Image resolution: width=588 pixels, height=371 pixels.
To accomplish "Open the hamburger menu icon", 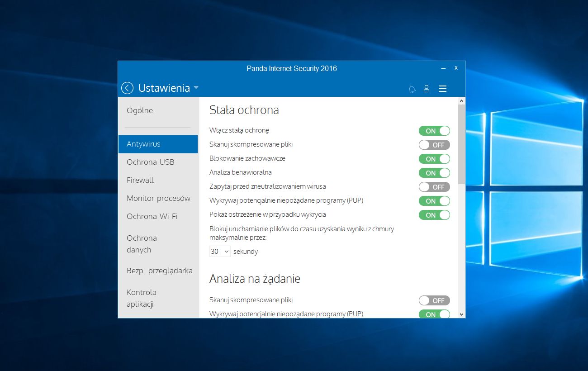I will pyautogui.click(x=443, y=89).
